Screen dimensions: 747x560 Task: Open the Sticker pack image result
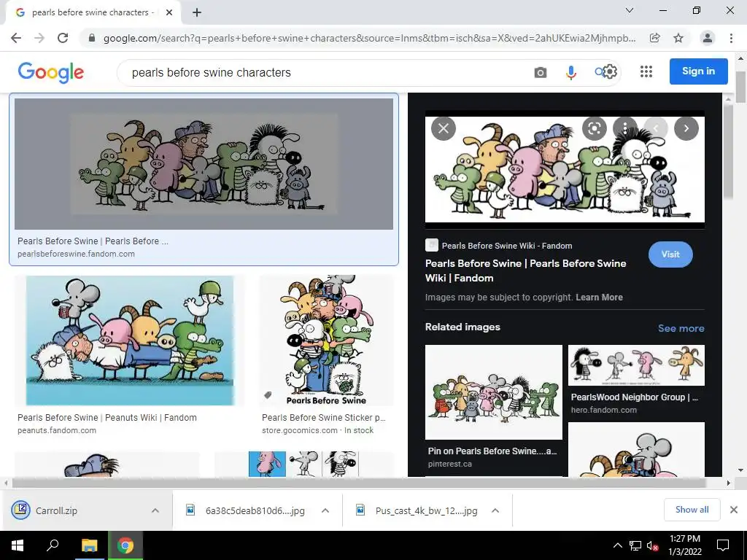click(326, 341)
